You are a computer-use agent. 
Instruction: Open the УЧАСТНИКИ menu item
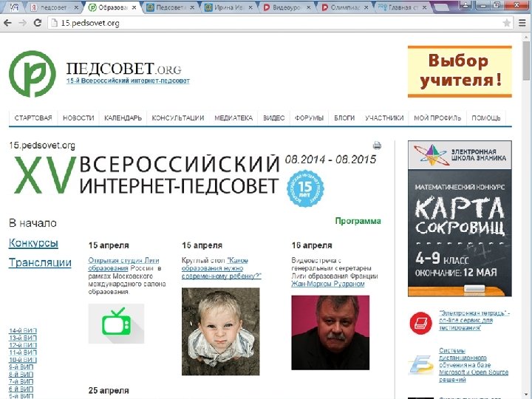click(384, 117)
